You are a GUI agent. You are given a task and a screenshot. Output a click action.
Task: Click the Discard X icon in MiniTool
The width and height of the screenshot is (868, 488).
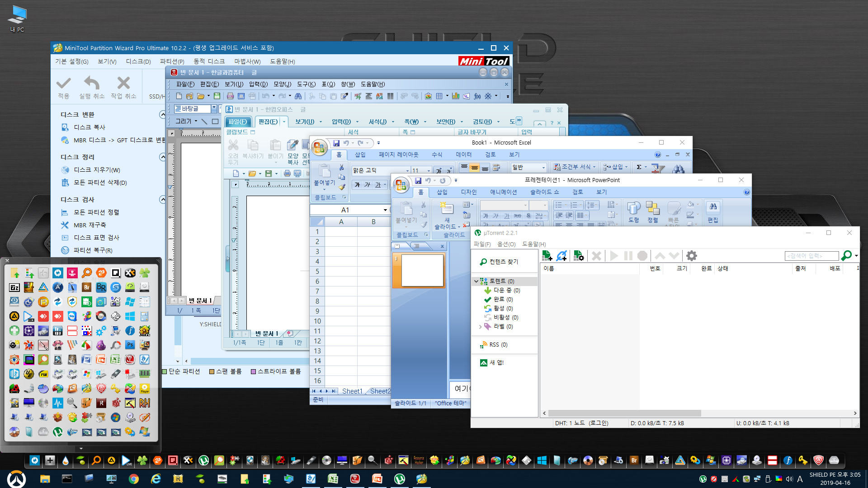tap(123, 83)
